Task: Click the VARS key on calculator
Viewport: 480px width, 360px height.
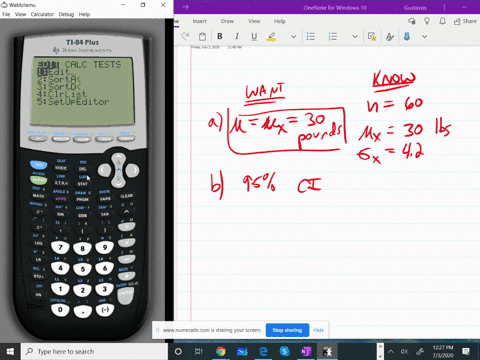Action: tap(105, 199)
